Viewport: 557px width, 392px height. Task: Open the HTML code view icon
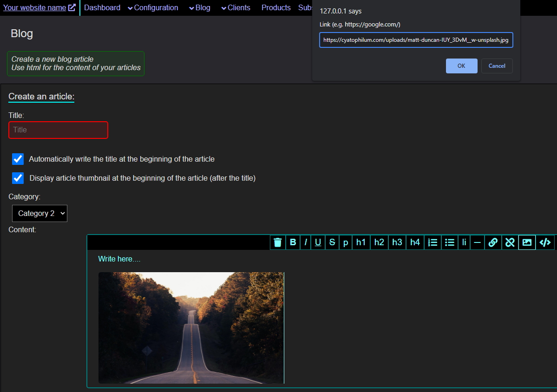click(x=545, y=242)
